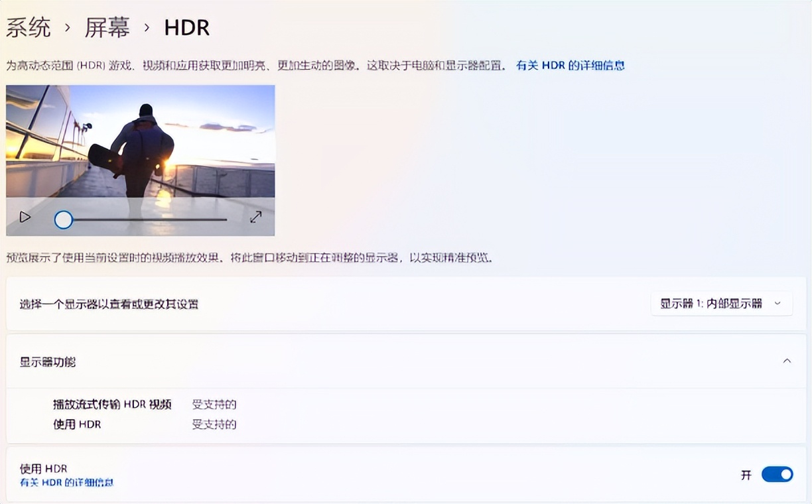This screenshot has width=812, height=504.
Task: Click the collapse chevron on 显示器功能
Action: pyautogui.click(x=787, y=361)
